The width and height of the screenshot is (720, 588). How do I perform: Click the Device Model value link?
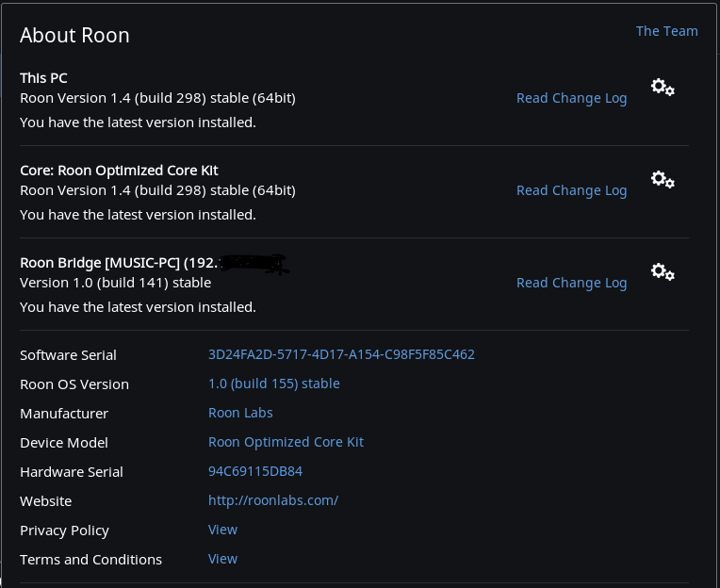coord(286,442)
